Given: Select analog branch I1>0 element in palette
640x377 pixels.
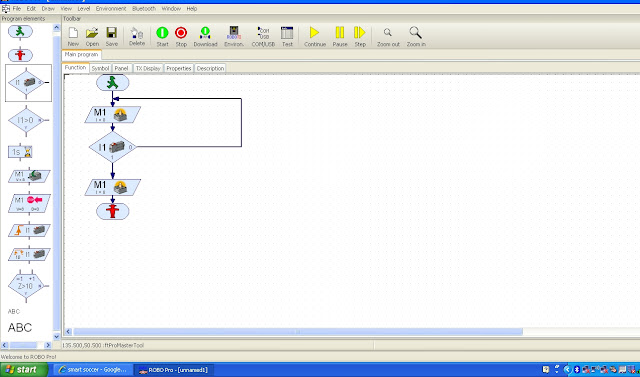Looking at the screenshot, I should coord(27,120).
